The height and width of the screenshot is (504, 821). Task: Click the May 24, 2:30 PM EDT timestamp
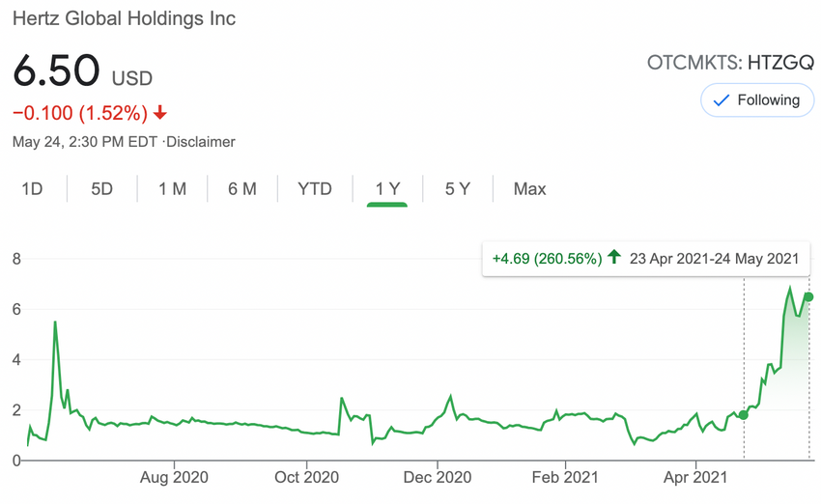(x=85, y=142)
